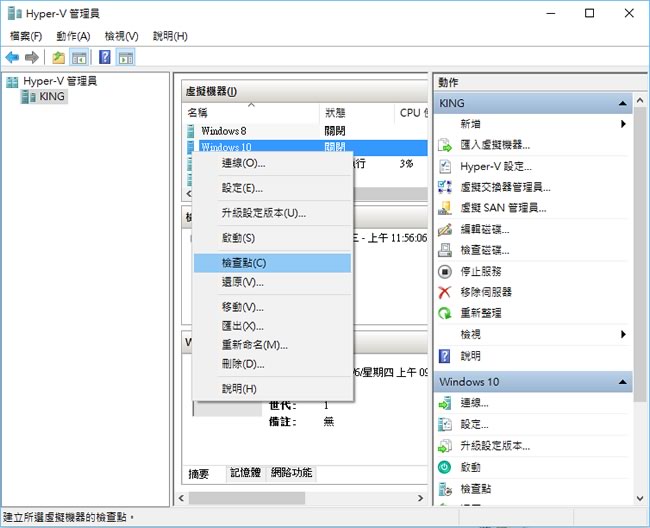Click the Hyper-V 管理員 tree root icon
The image size is (650, 528).
(12, 82)
